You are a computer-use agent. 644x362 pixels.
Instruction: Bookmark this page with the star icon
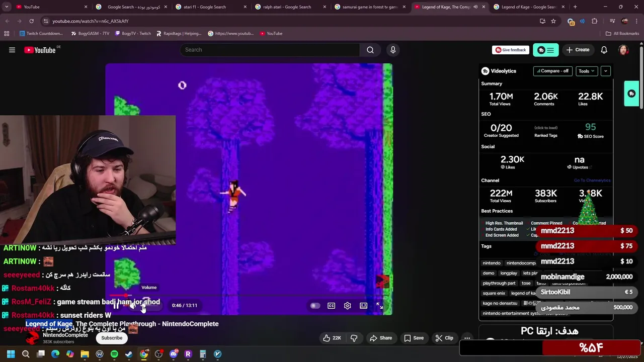point(553,21)
